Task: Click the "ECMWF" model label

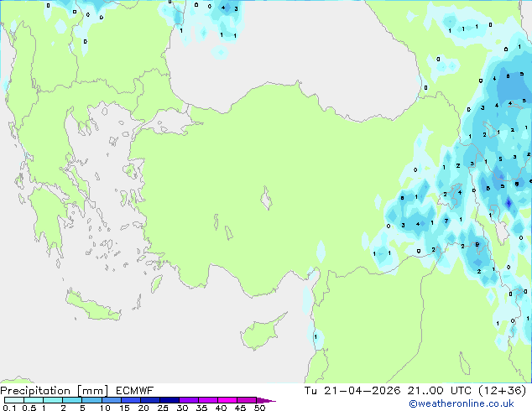Action: (x=135, y=391)
